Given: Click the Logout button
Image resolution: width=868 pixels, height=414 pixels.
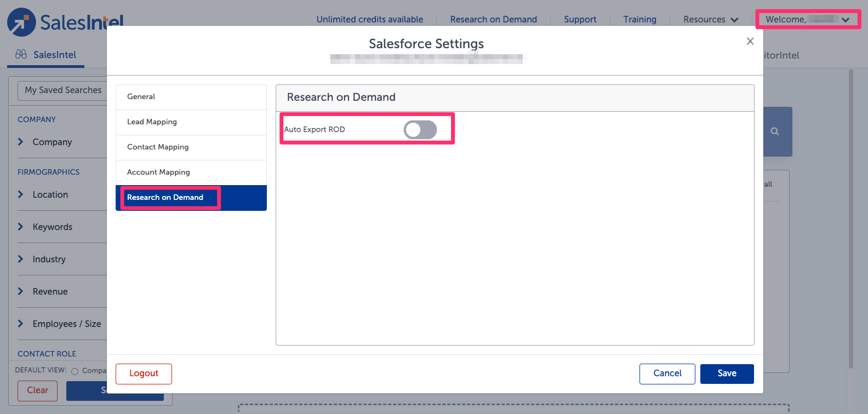Looking at the screenshot, I should pyautogui.click(x=144, y=373).
